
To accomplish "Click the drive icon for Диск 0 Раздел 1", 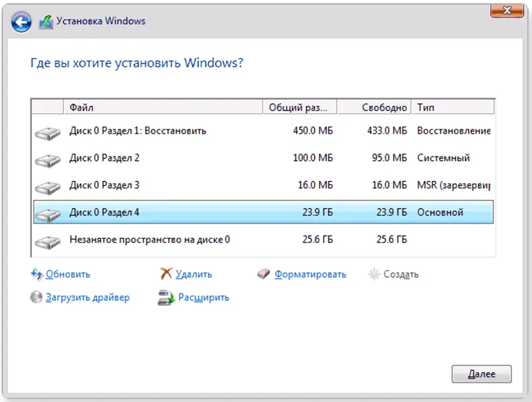I will click(x=46, y=132).
